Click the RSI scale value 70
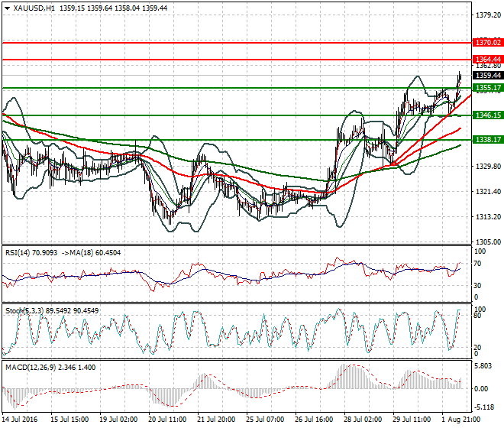Viewport: 504px width, 428px height. 477,264
